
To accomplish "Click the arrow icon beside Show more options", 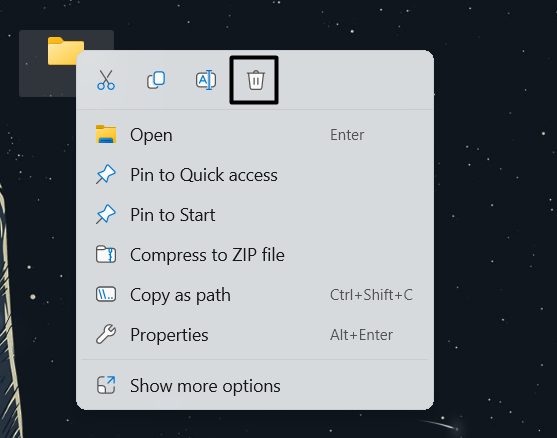I will pos(106,385).
